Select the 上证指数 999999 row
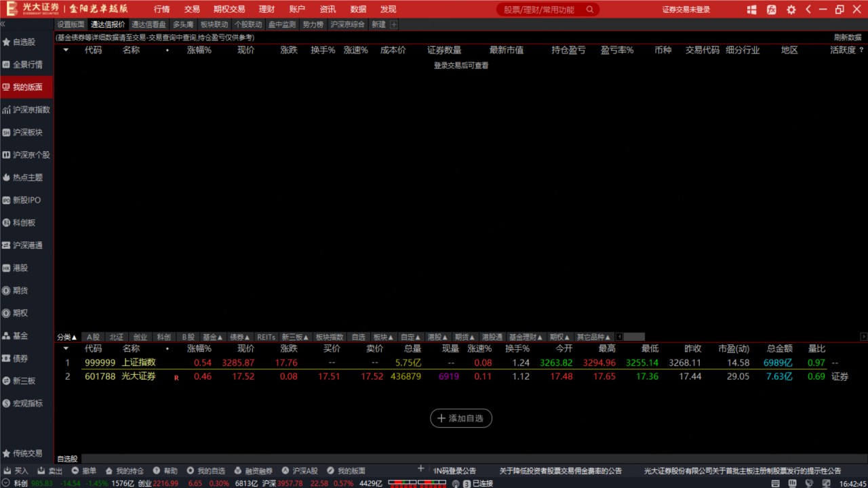 [461, 363]
